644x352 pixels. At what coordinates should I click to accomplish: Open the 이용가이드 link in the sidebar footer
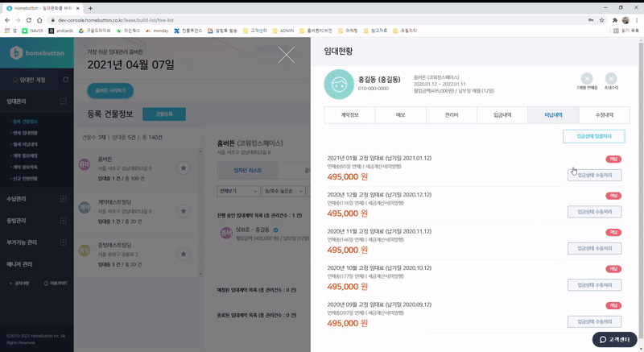point(56,283)
